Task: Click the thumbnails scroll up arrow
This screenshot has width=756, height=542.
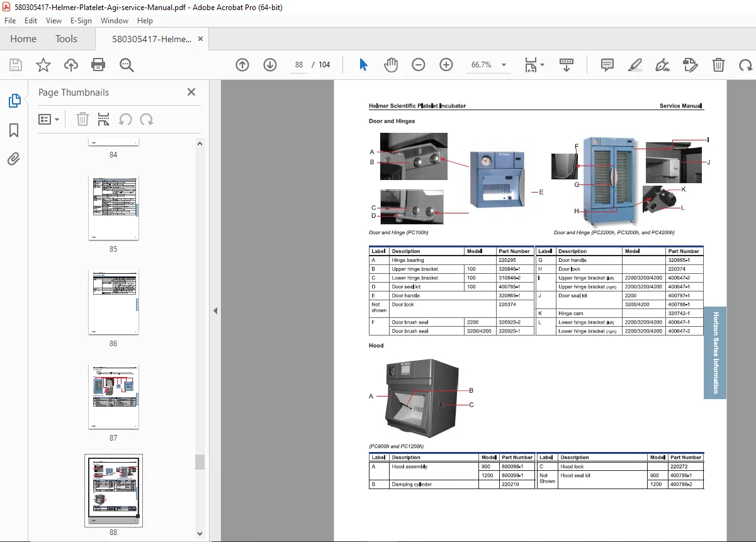Action: coord(200,144)
